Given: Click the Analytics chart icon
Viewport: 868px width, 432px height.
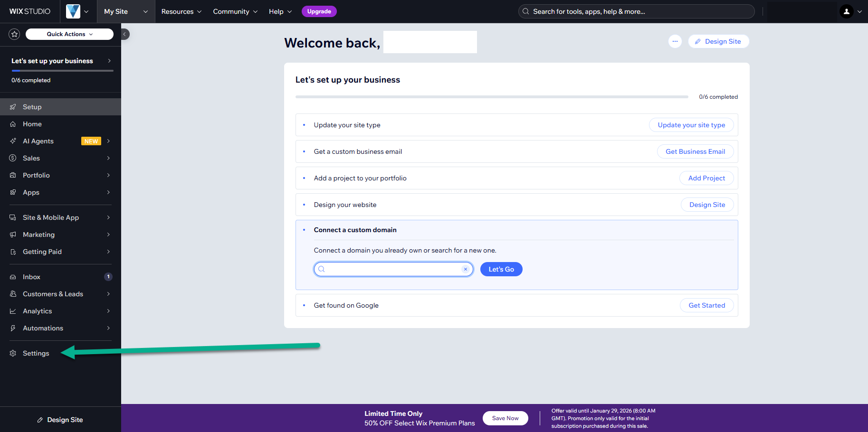Looking at the screenshot, I should [13, 311].
